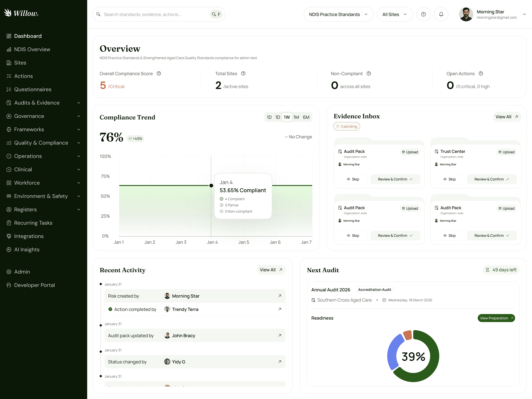Click the help question mark icon in header
Image resolution: width=532 pixels, height=399 pixels.
tap(423, 14)
